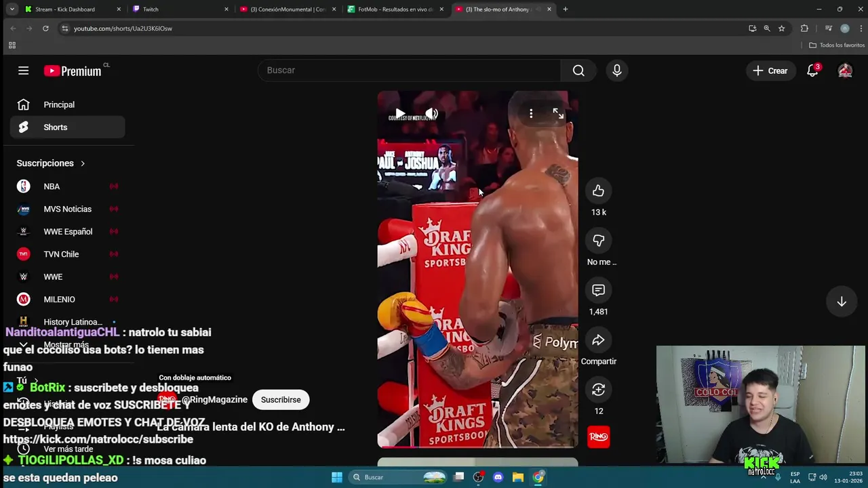Open the Chrome profile avatar

tap(844, 28)
